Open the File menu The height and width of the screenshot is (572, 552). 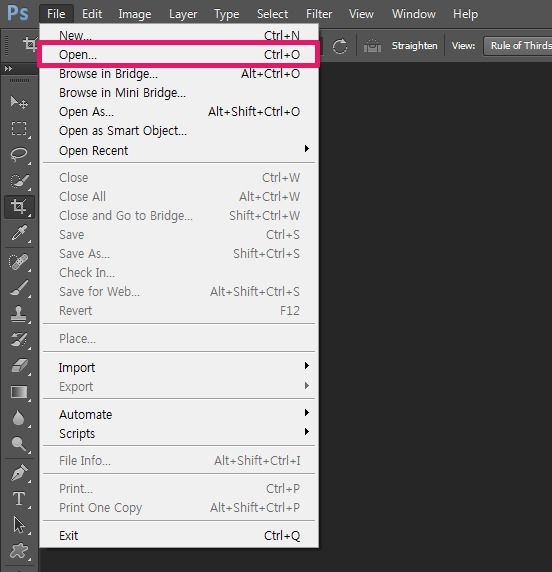pyautogui.click(x=56, y=14)
